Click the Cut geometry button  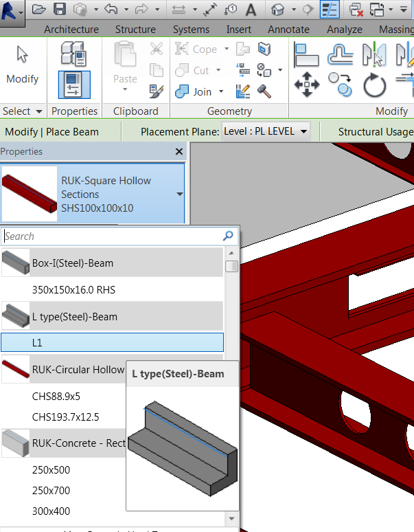(192, 70)
